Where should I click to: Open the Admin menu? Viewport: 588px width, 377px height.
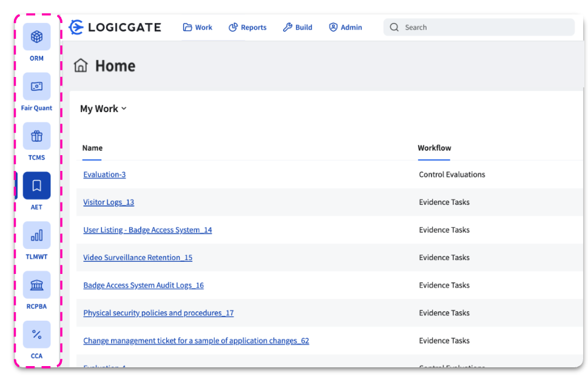(345, 27)
